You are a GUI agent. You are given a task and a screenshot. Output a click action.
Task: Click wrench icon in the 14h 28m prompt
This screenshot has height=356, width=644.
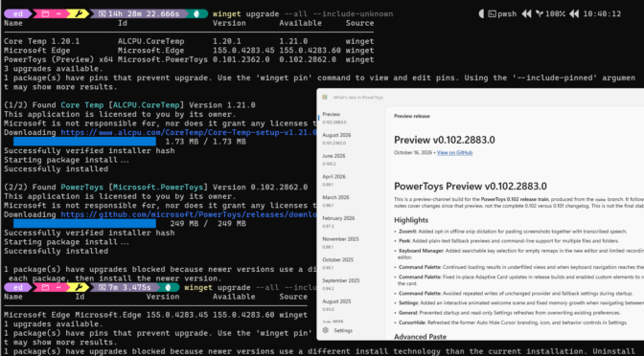(x=80, y=14)
